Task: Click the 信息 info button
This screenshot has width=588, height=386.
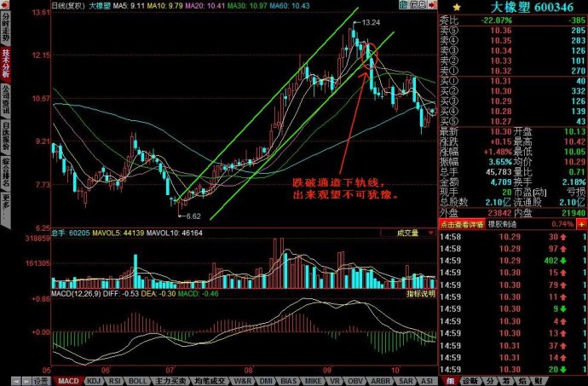Action: [418, 5]
